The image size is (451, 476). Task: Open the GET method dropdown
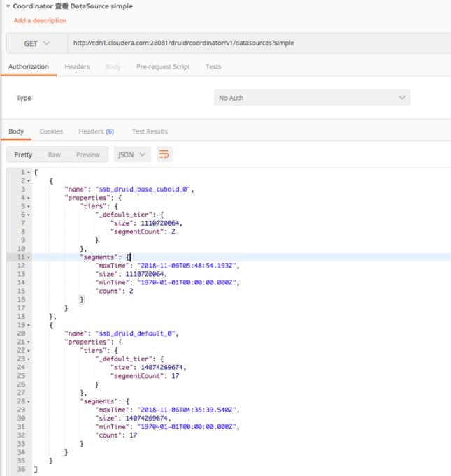tap(37, 43)
